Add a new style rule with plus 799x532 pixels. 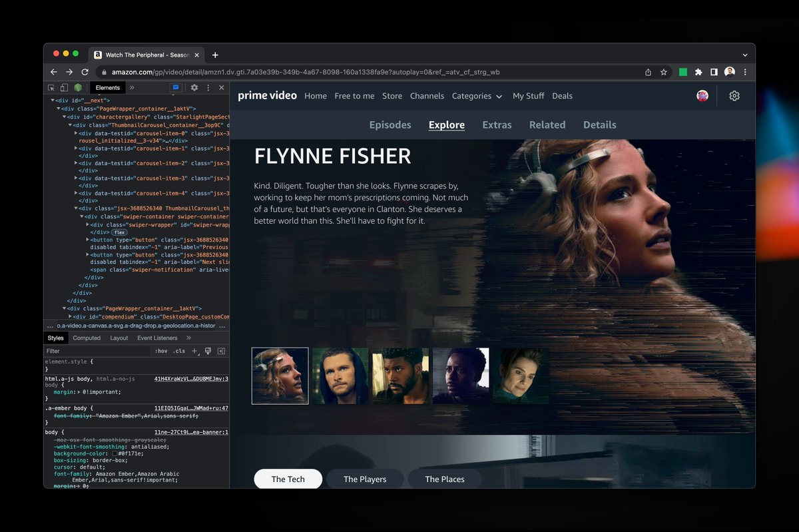click(x=194, y=351)
